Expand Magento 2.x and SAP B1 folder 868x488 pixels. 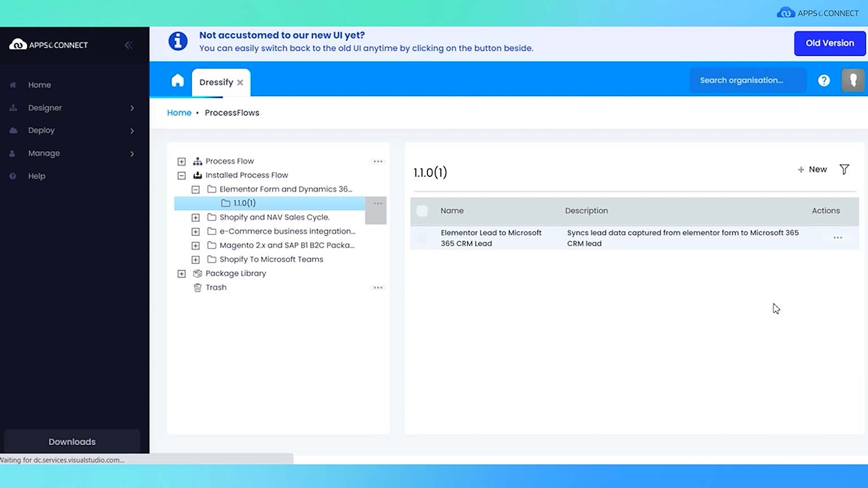195,246
